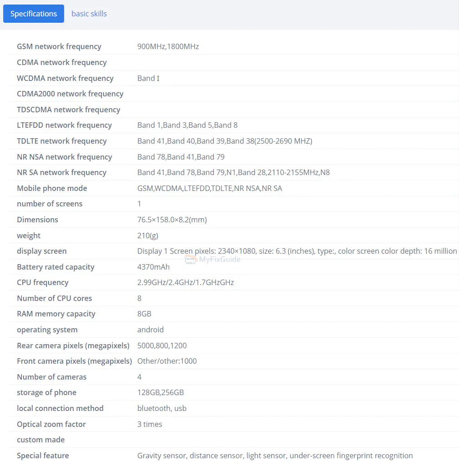459x476 pixels.
Task: Select the 4370mAh value
Action: 153,267
